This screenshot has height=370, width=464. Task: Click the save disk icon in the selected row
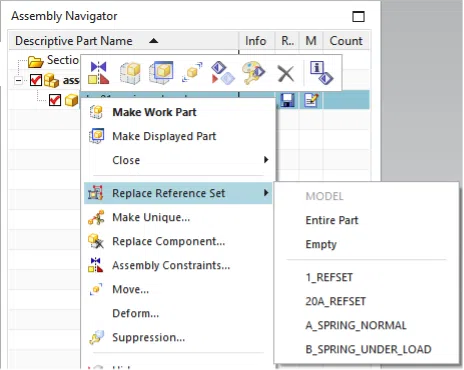click(287, 100)
